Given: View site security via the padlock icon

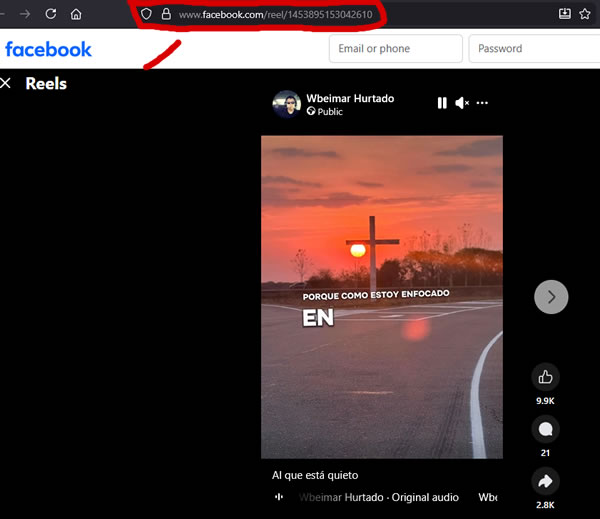Looking at the screenshot, I should [166, 14].
